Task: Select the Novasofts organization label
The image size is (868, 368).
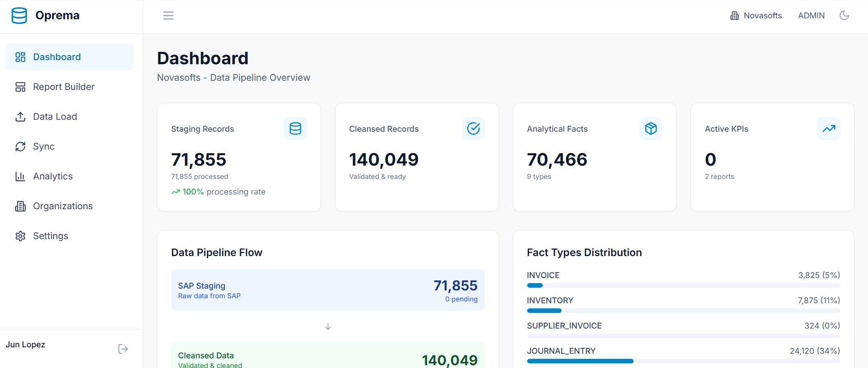Action: pyautogui.click(x=762, y=16)
